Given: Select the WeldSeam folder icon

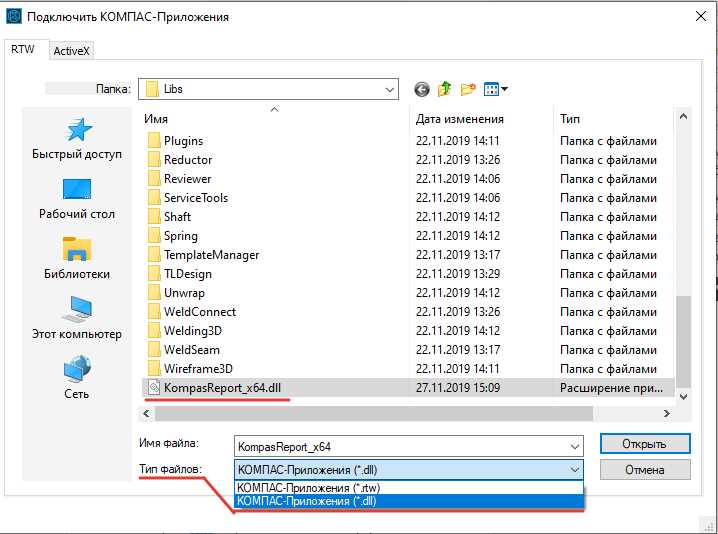Looking at the screenshot, I should pos(154,350).
